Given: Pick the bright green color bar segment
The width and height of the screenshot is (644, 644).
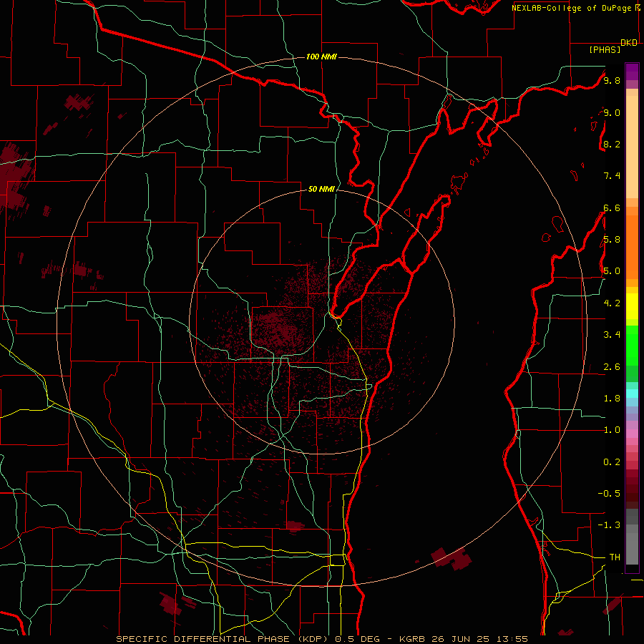Looking at the screenshot, I should point(632,344).
